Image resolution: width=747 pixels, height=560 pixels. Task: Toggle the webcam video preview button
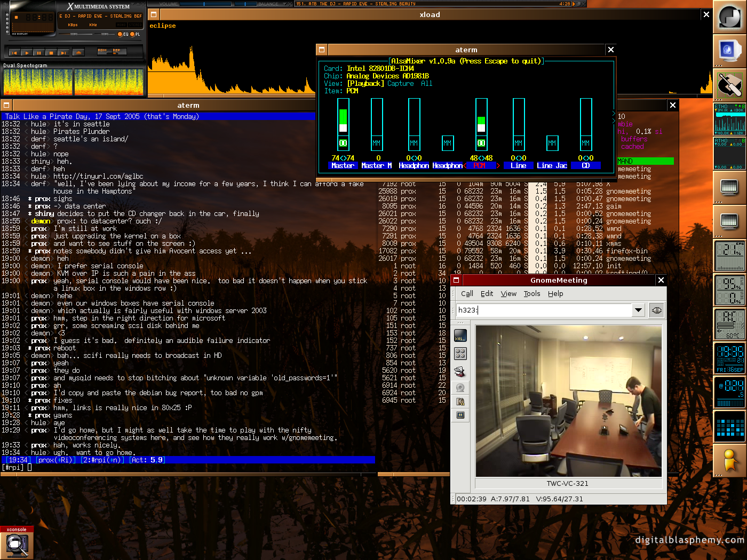tap(460, 387)
